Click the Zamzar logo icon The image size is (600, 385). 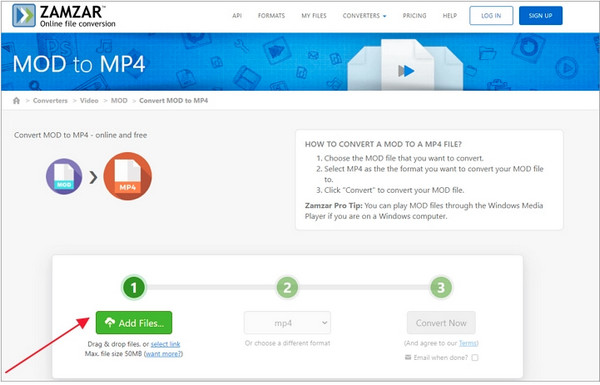[24, 16]
